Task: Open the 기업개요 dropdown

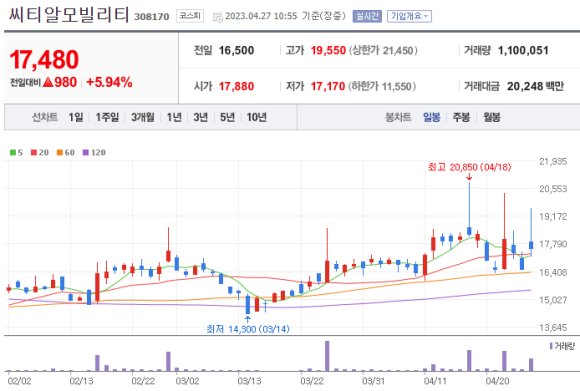Action: (409, 16)
